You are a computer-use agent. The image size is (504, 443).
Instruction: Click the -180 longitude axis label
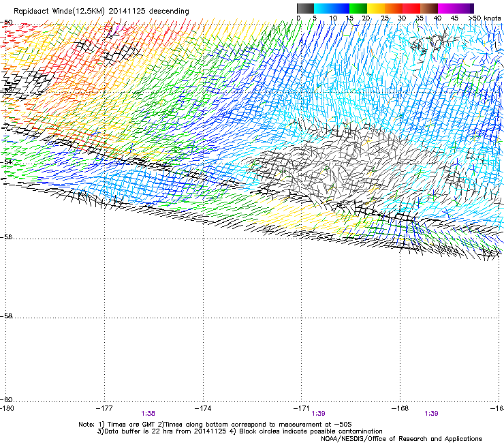(8, 408)
